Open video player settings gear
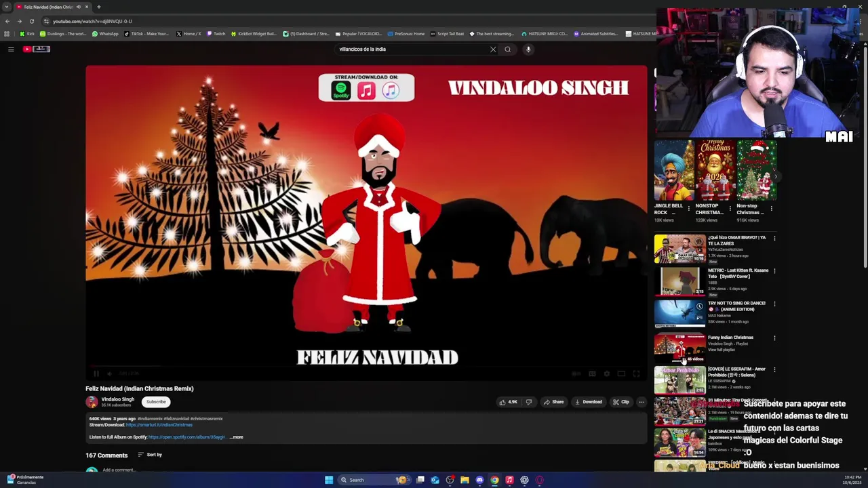The height and width of the screenshot is (488, 868). point(606,373)
